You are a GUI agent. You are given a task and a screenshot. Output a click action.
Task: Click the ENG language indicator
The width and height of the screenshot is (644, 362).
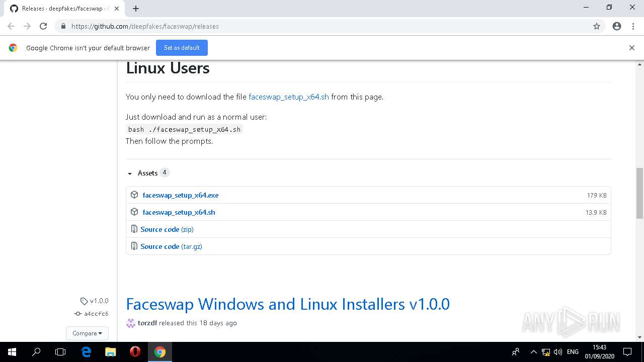coord(573,352)
